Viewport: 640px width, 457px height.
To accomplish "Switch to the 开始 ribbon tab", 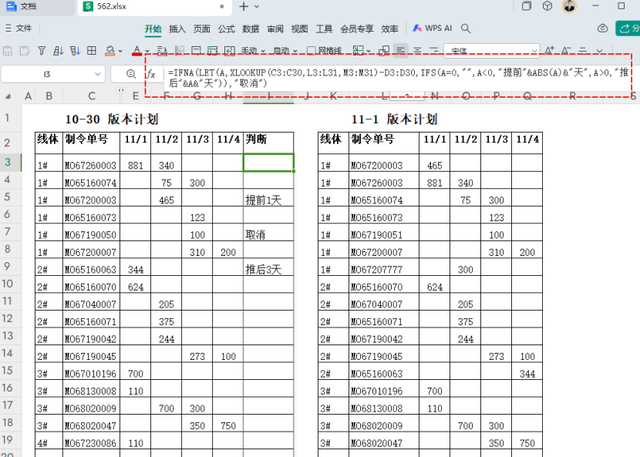I will (x=153, y=29).
